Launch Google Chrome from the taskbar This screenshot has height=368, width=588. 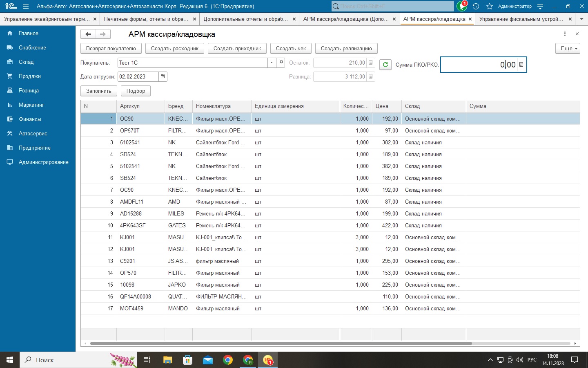click(228, 360)
